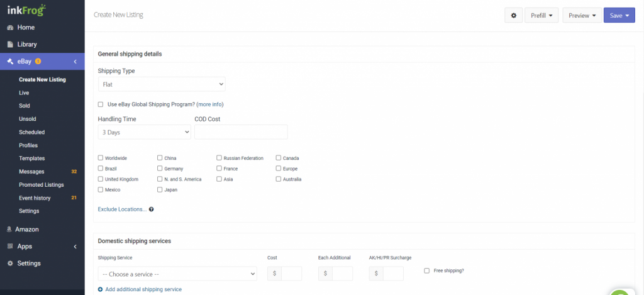Image resolution: width=644 pixels, height=295 pixels.
Task: Tick the Canada checkbox
Action: (x=279, y=158)
